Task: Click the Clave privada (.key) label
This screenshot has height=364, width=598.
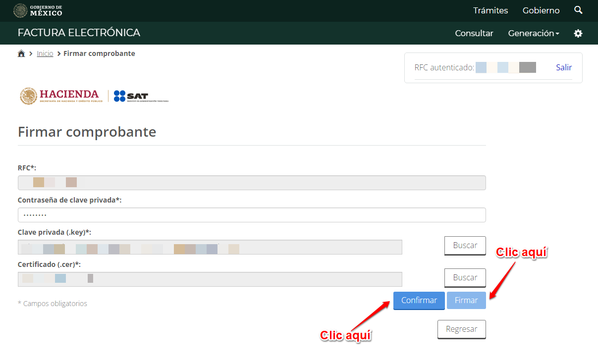Action: coord(54,232)
